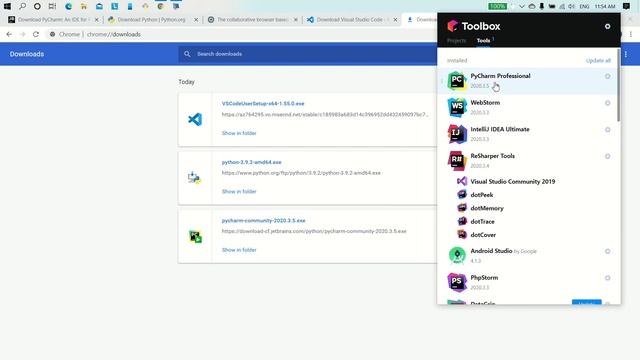
Task: Open the Downloads page three-dot menu
Action: (x=626, y=54)
